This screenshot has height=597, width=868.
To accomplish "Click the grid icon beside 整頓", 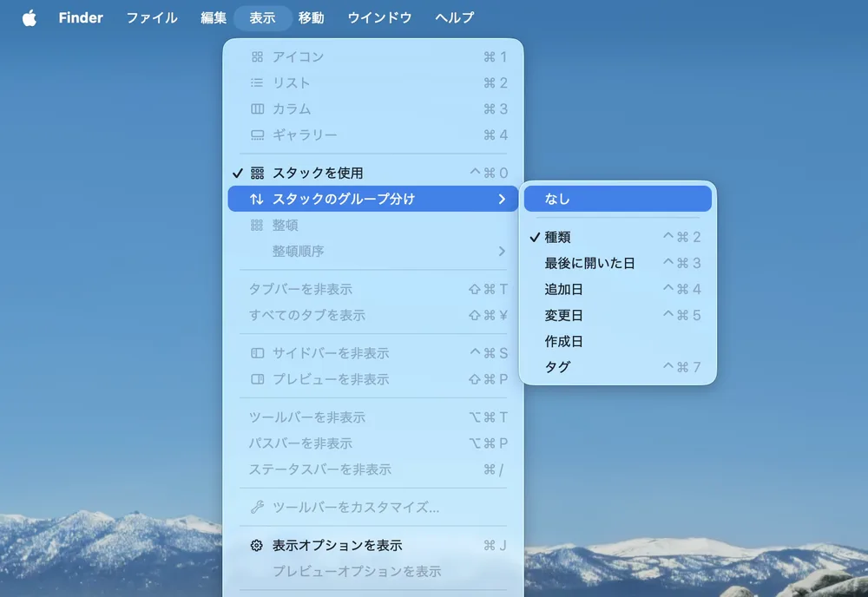I will tap(257, 226).
